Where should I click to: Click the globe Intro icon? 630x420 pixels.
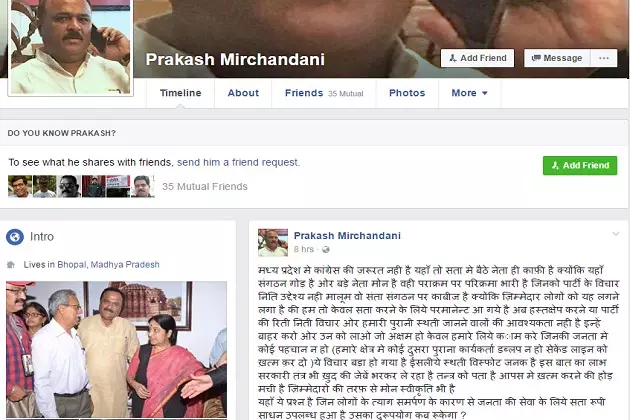(x=15, y=237)
